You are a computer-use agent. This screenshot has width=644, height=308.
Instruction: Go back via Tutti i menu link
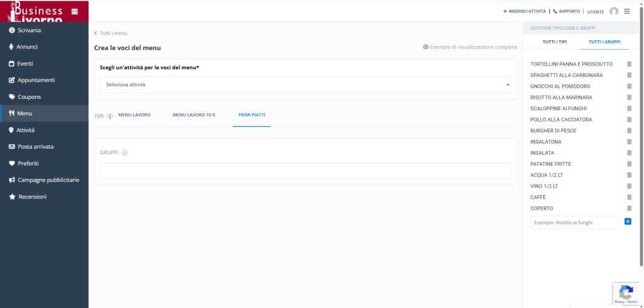pos(111,33)
